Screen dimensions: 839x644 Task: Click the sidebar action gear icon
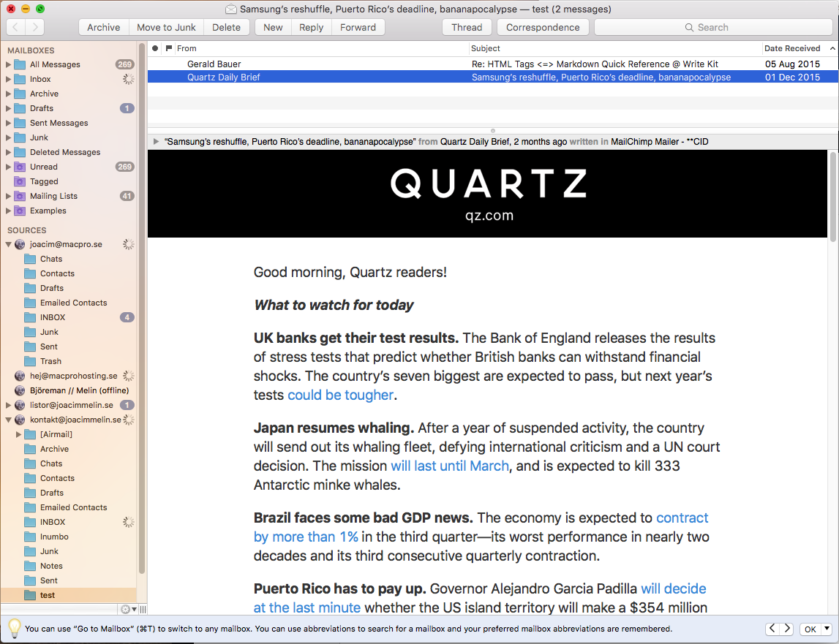pos(125,609)
